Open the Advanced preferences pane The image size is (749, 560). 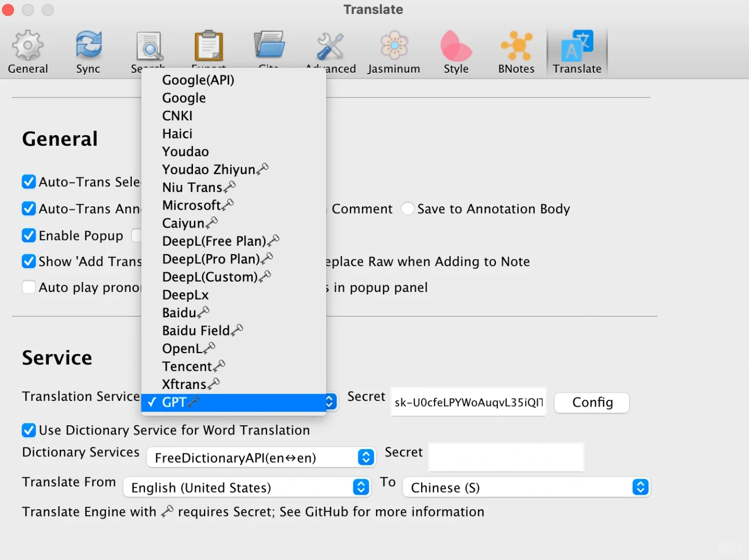330,52
